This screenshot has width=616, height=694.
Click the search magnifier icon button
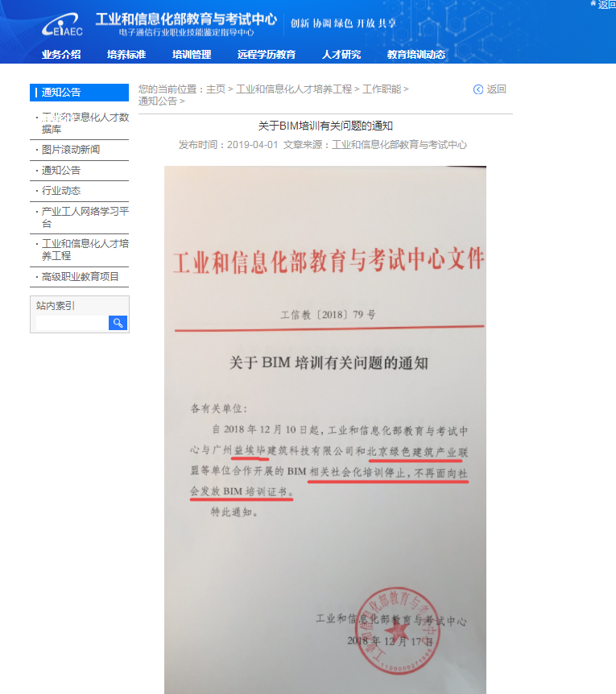pyautogui.click(x=118, y=323)
